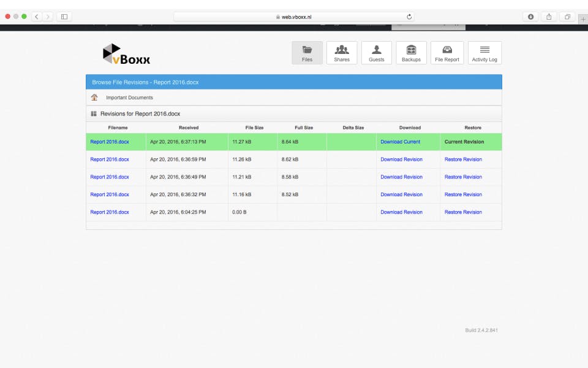The height and width of the screenshot is (368, 588).
Task: Click Download Current link
Action: [x=400, y=142]
